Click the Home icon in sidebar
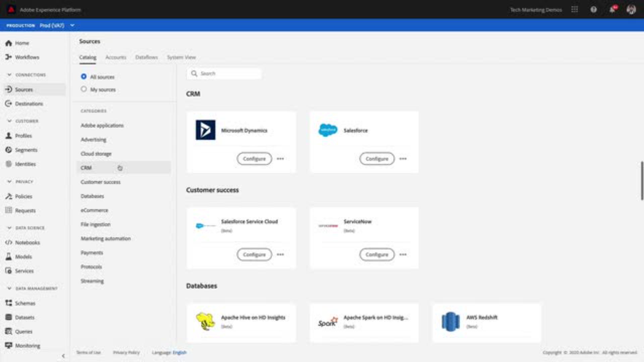644x362 pixels. pos(9,43)
